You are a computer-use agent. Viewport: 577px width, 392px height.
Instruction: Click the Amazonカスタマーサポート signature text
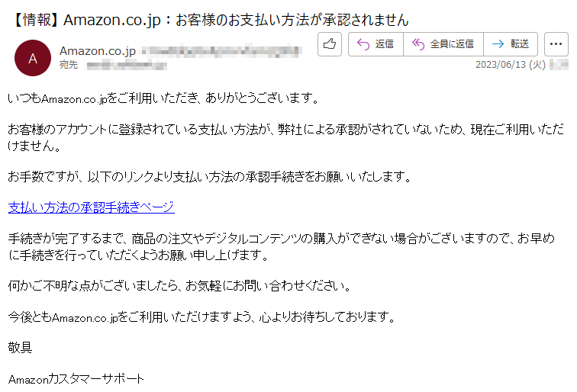pos(76,379)
